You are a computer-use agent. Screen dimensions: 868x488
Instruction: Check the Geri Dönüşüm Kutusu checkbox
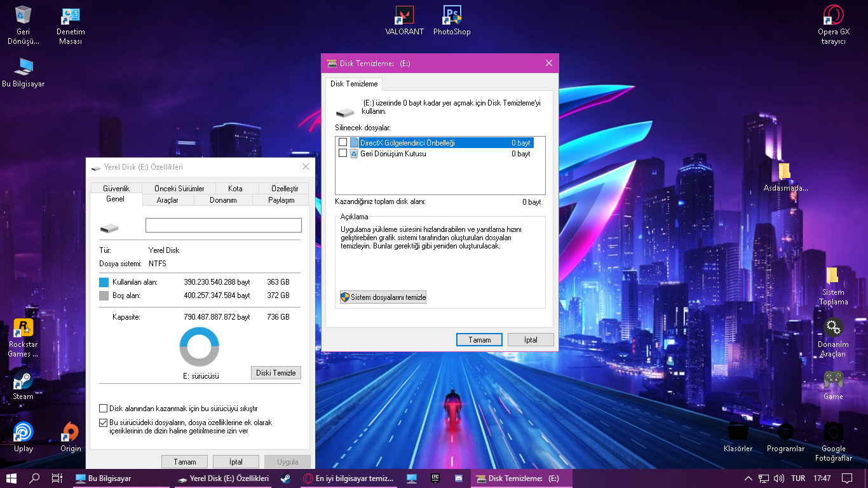tap(343, 153)
